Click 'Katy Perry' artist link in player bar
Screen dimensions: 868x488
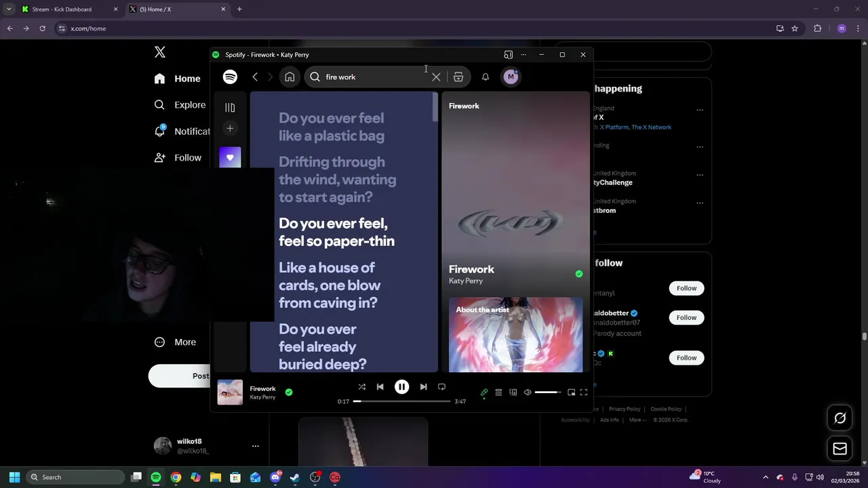point(262,397)
